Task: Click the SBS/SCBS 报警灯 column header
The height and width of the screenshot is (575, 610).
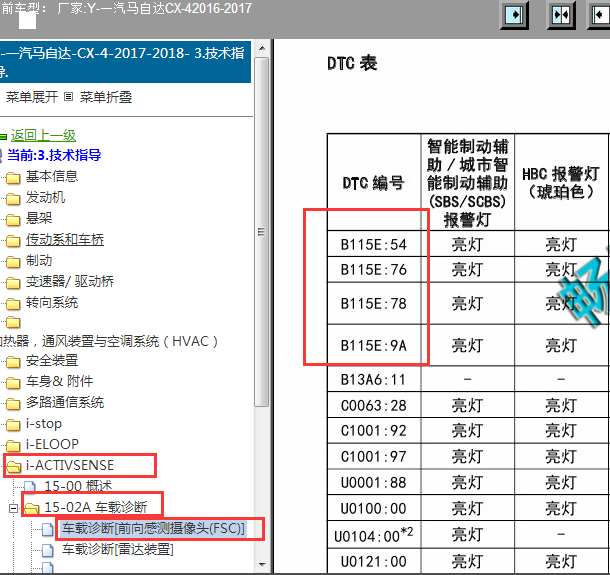Action: coord(468,182)
